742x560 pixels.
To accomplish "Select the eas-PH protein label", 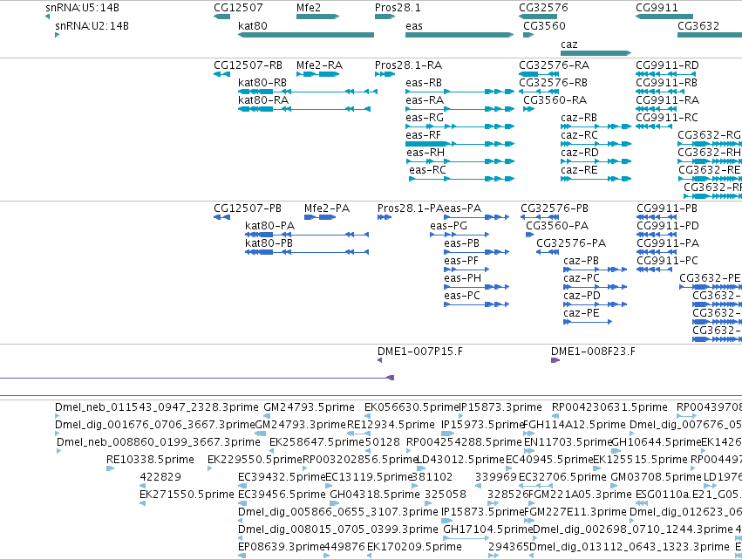I will (x=462, y=278).
